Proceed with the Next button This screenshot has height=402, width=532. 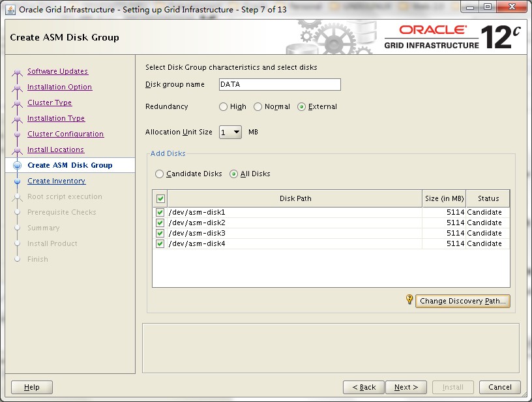(x=406, y=387)
